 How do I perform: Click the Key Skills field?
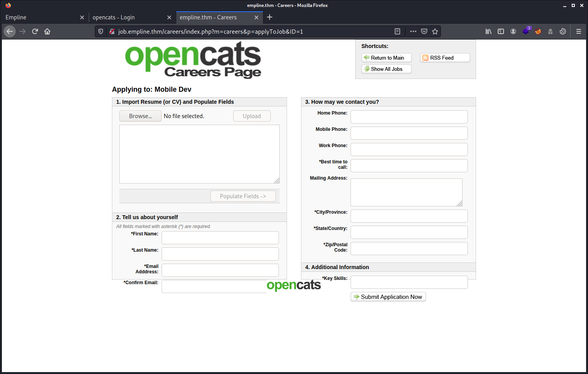tap(409, 282)
